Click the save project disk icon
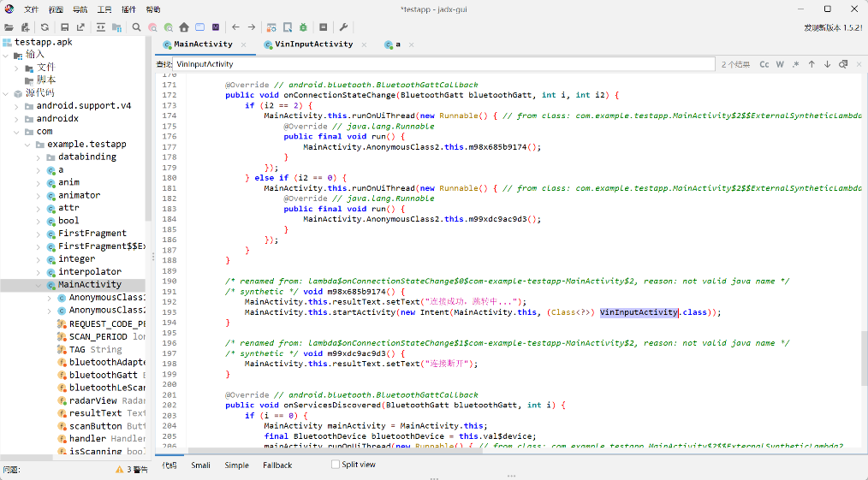The height and width of the screenshot is (480, 868). [65, 27]
